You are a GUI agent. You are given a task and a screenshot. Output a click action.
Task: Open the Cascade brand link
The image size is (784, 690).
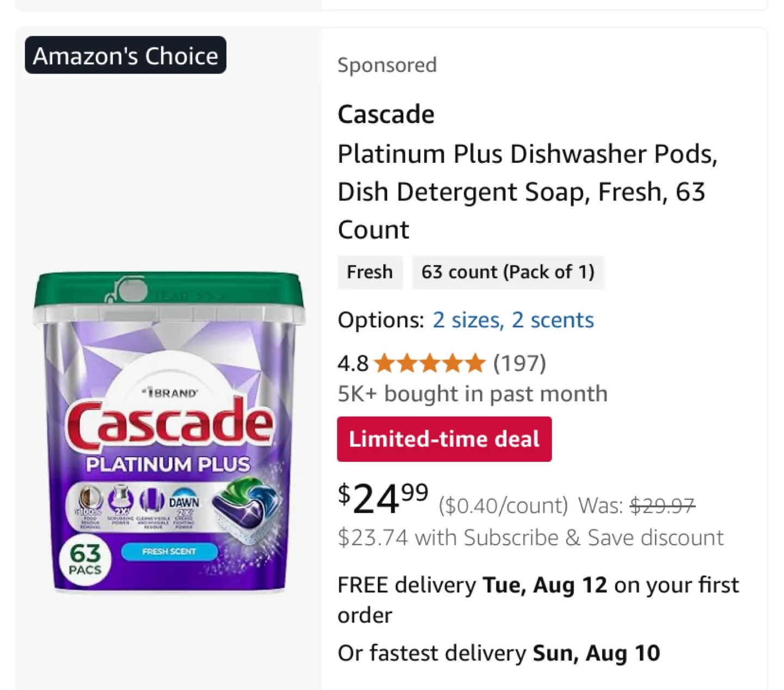point(386,114)
